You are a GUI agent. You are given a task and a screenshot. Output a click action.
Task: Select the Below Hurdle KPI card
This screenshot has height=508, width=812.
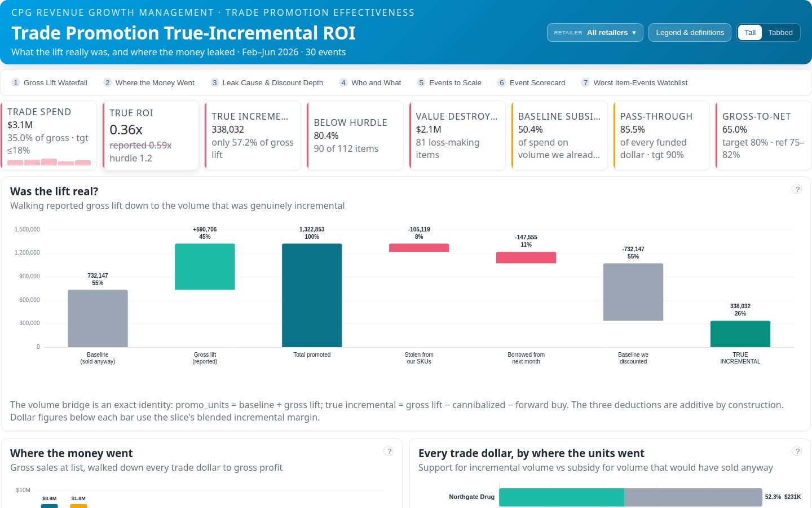355,135
